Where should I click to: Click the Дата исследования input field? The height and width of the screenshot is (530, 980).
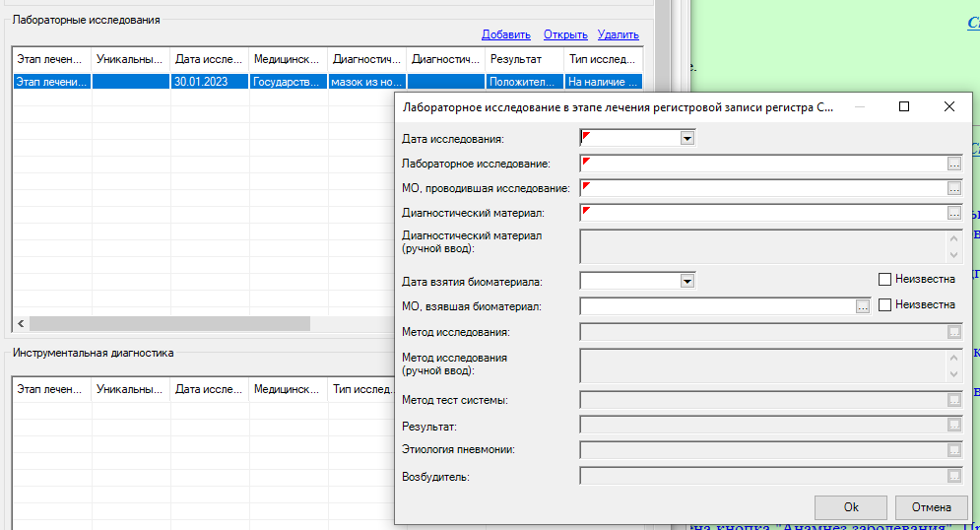pos(630,138)
